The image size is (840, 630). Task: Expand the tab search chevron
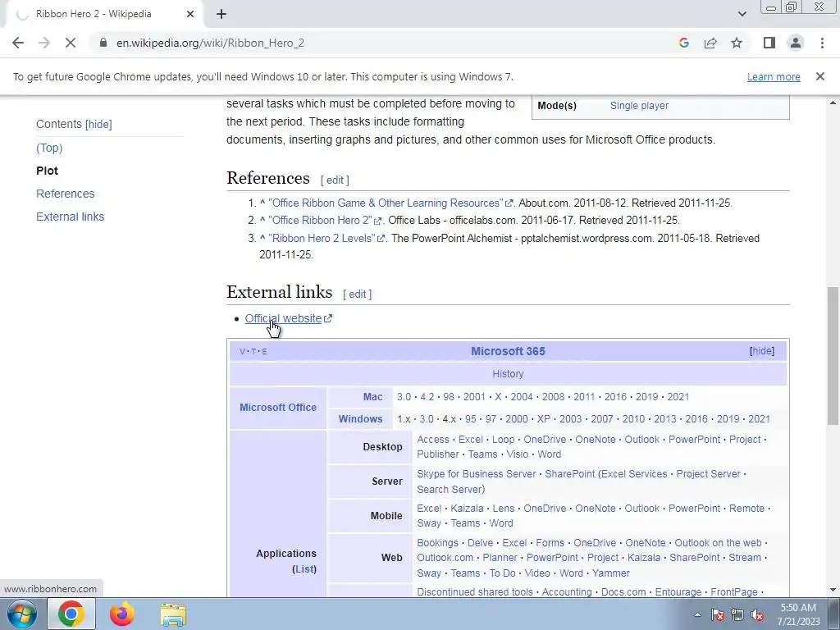pyautogui.click(x=742, y=15)
